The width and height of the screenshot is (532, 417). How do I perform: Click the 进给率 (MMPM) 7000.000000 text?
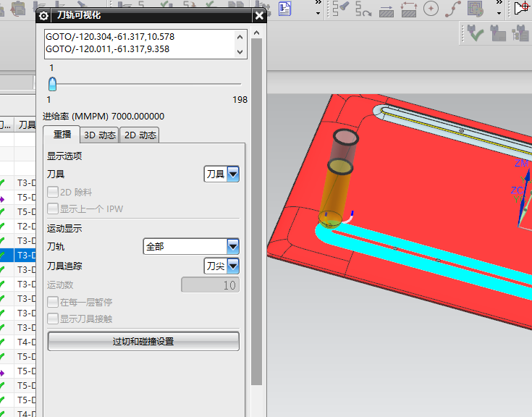(x=104, y=117)
